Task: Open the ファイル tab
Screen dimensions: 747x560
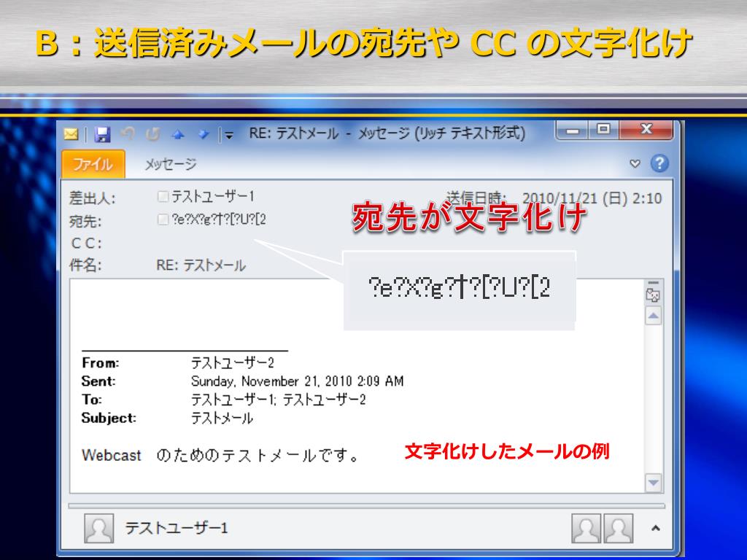Action: point(93,164)
